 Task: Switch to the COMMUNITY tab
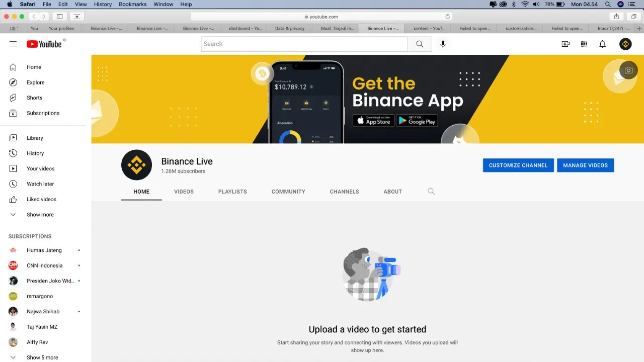tap(288, 192)
